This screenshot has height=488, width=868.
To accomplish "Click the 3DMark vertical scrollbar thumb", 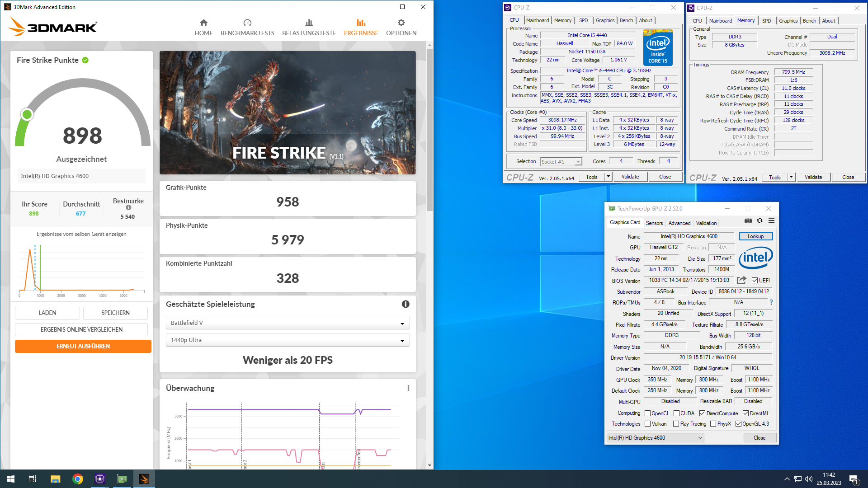I will [x=429, y=130].
